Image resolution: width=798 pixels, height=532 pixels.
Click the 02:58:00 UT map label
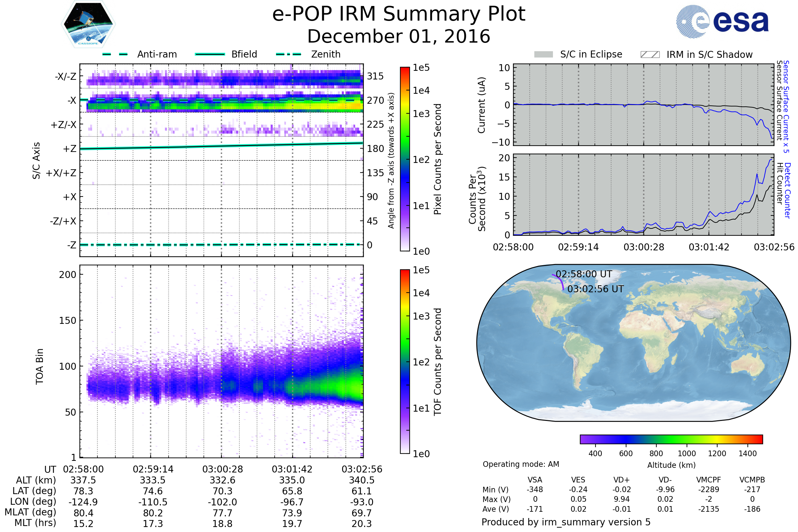584,274
